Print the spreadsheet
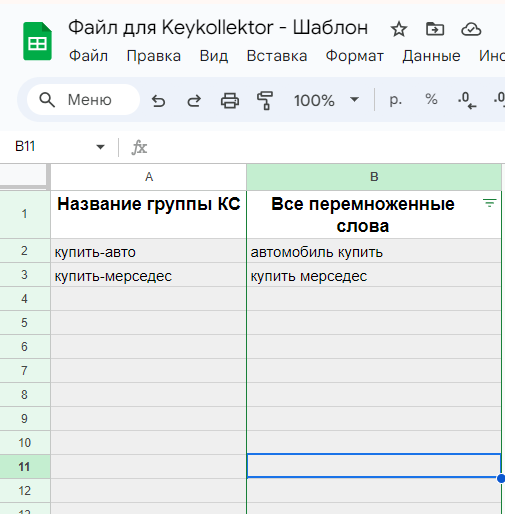This screenshot has width=505, height=514. (x=230, y=100)
